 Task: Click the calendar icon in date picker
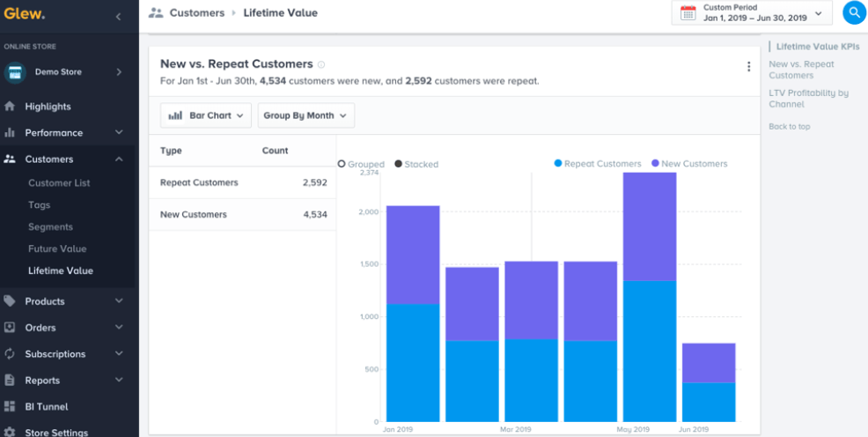click(688, 12)
